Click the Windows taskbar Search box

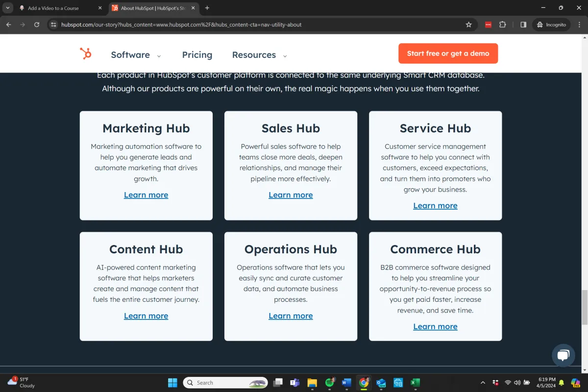click(x=225, y=383)
